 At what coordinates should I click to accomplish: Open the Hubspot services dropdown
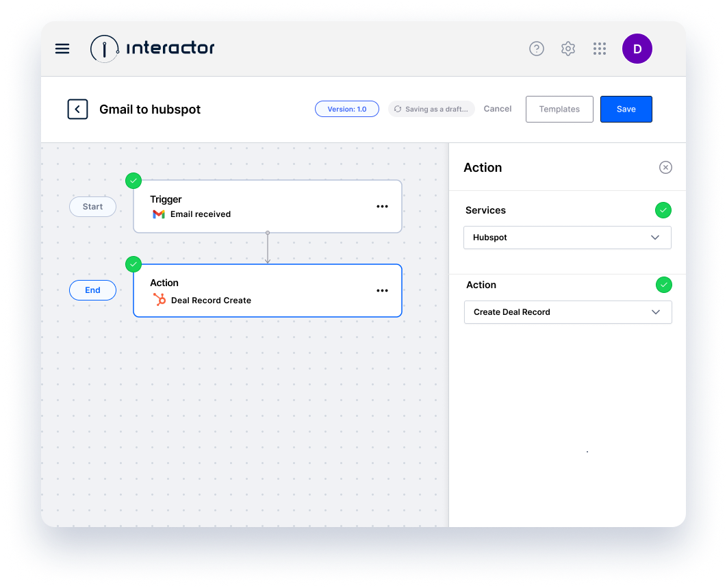point(567,238)
